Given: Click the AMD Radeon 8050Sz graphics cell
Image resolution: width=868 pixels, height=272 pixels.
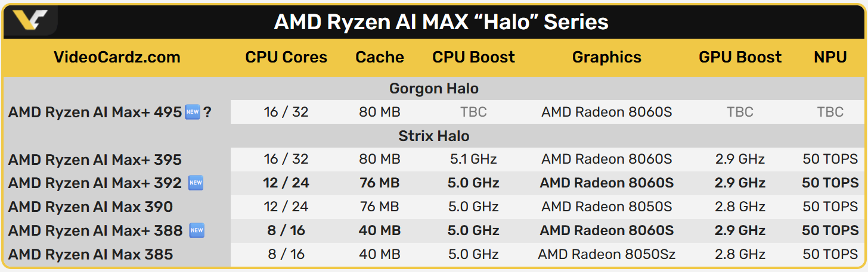Looking at the screenshot, I should (x=606, y=255).
